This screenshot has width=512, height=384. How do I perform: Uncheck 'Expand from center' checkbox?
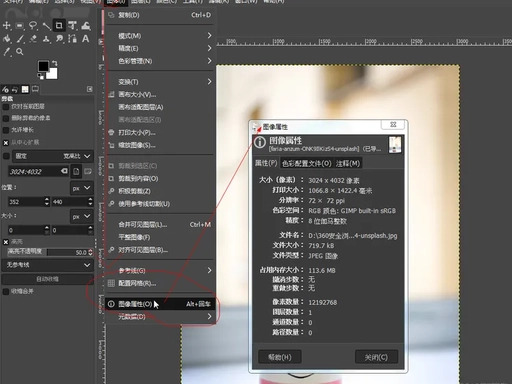click(x=6, y=143)
